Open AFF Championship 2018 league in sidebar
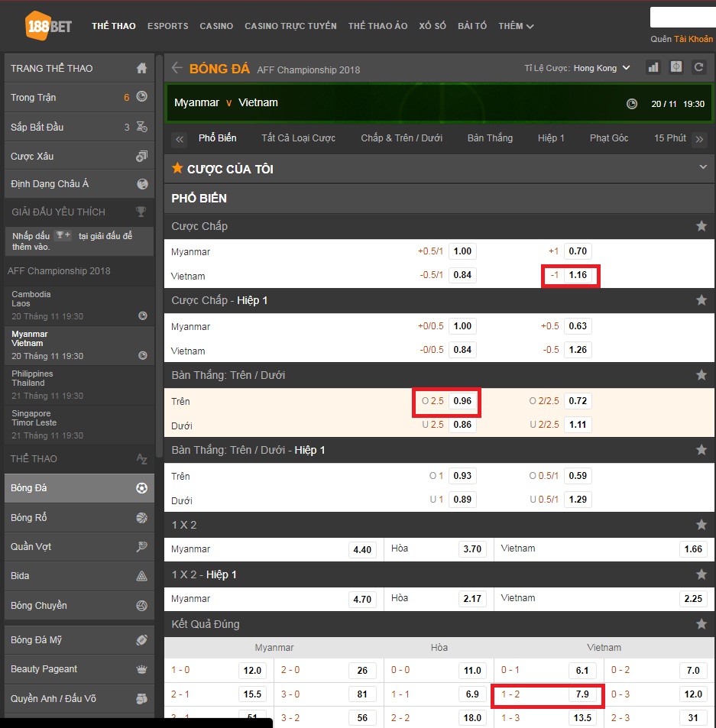 click(x=59, y=270)
